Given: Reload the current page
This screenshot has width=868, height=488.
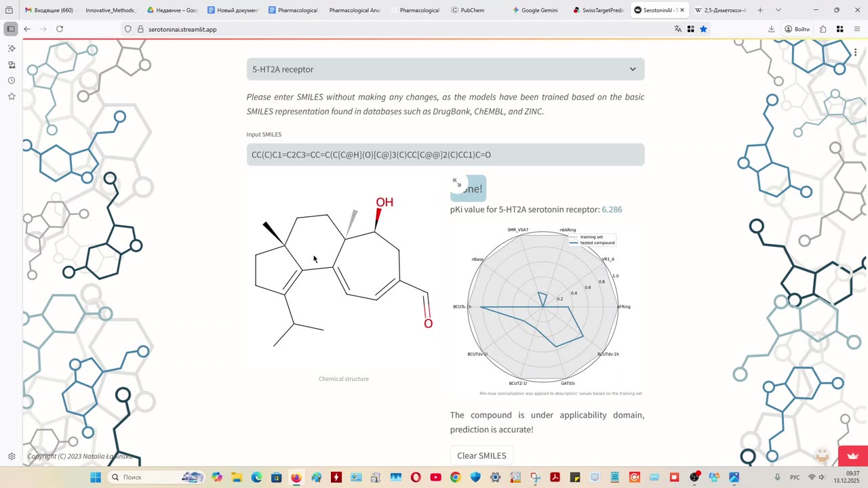Looking at the screenshot, I should pyautogui.click(x=60, y=29).
